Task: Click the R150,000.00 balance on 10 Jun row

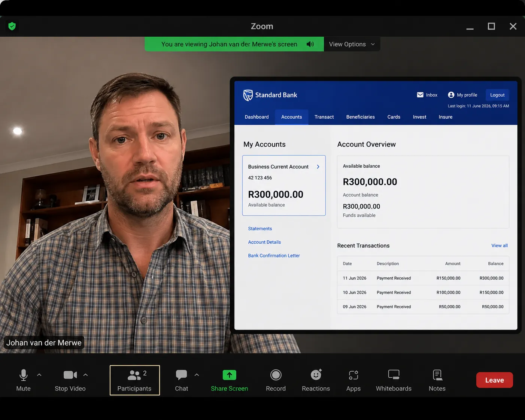Action: pos(491,292)
